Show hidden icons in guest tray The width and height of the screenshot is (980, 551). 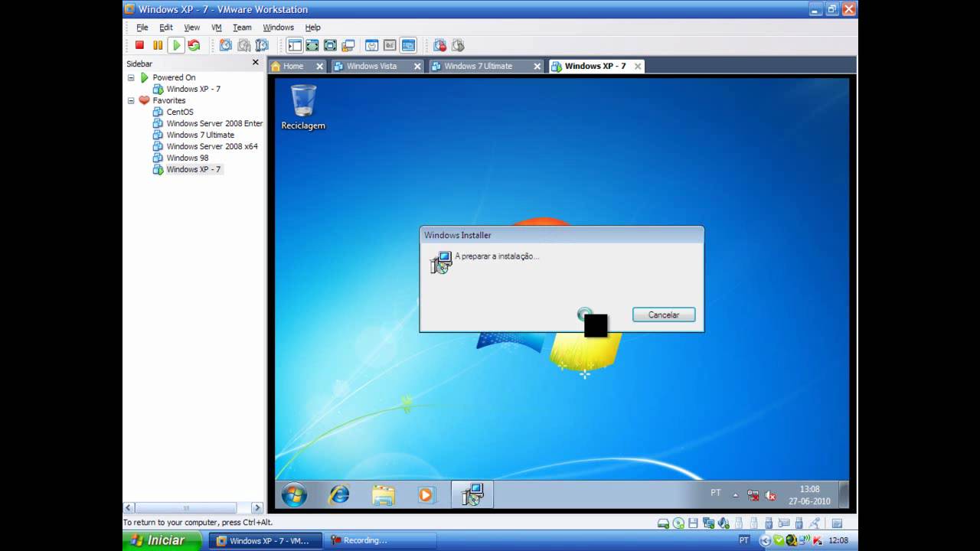point(736,495)
